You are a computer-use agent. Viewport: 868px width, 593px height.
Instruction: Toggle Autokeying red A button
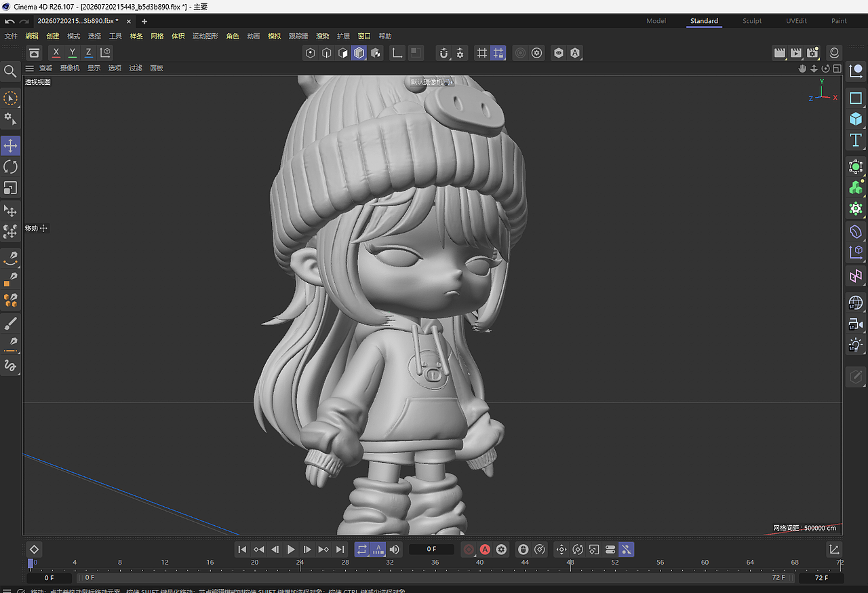tap(485, 550)
